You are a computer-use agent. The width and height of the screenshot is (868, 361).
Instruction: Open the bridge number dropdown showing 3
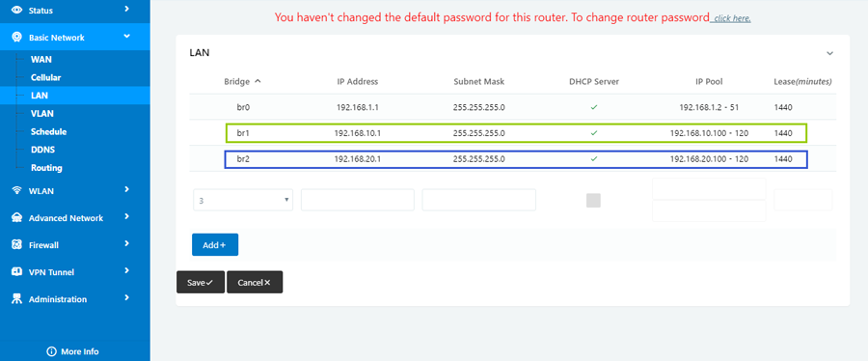243,200
